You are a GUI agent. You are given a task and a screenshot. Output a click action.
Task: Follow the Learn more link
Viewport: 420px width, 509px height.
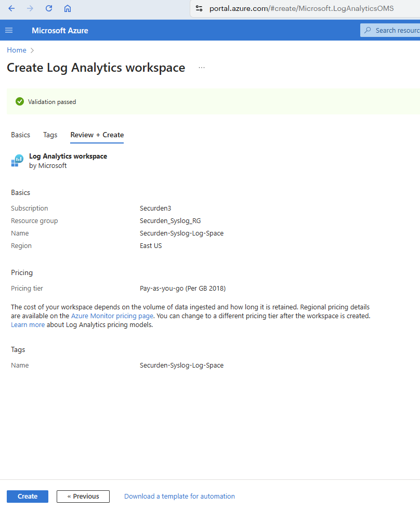pyautogui.click(x=28, y=324)
